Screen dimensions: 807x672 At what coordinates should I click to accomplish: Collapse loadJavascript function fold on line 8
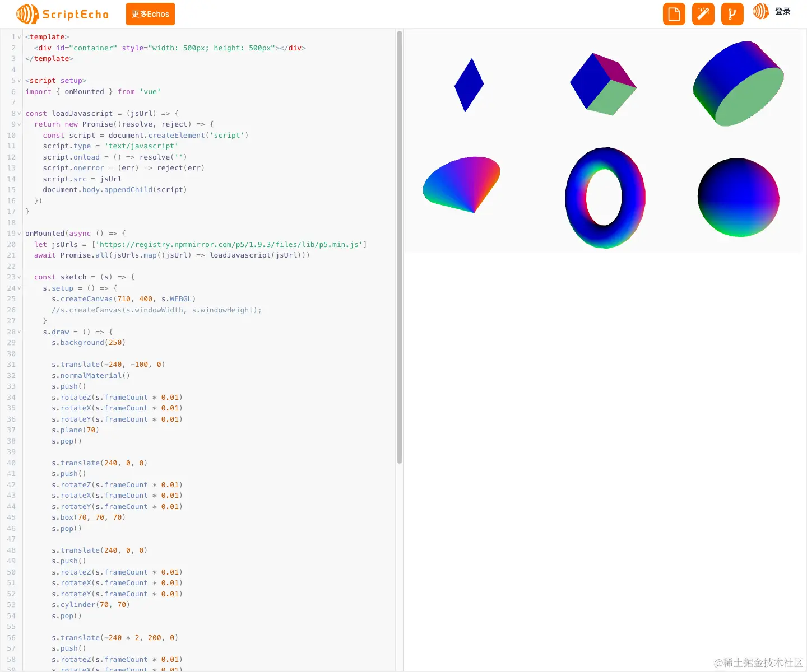19,113
